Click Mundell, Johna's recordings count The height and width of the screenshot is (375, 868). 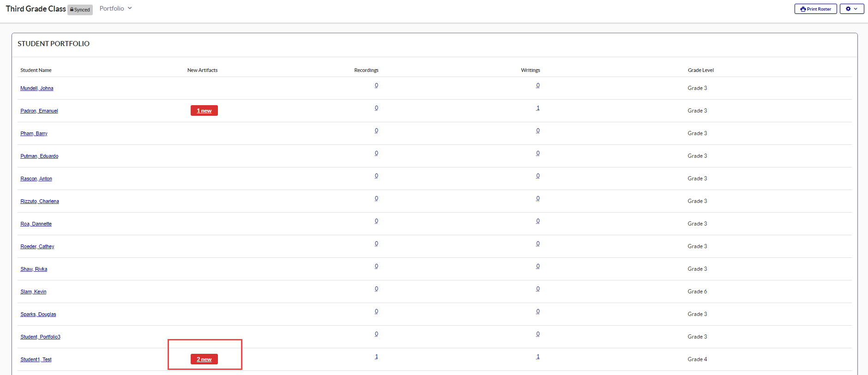pos(376,85)
